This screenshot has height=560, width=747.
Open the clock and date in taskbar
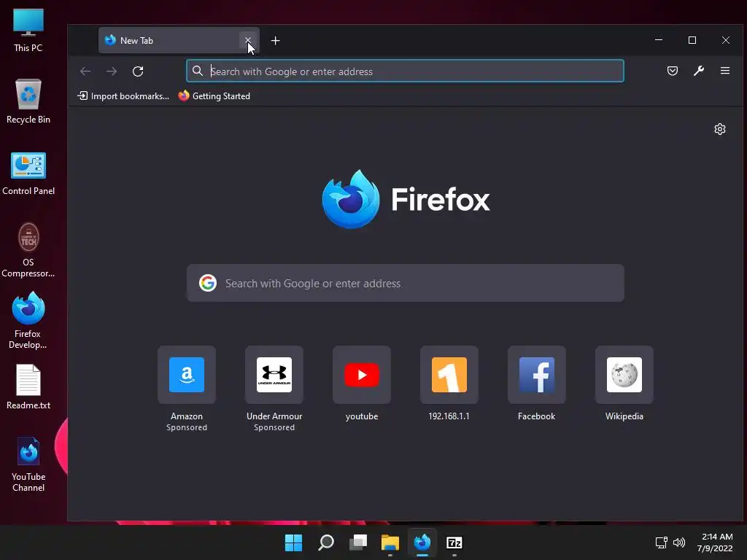716,542
